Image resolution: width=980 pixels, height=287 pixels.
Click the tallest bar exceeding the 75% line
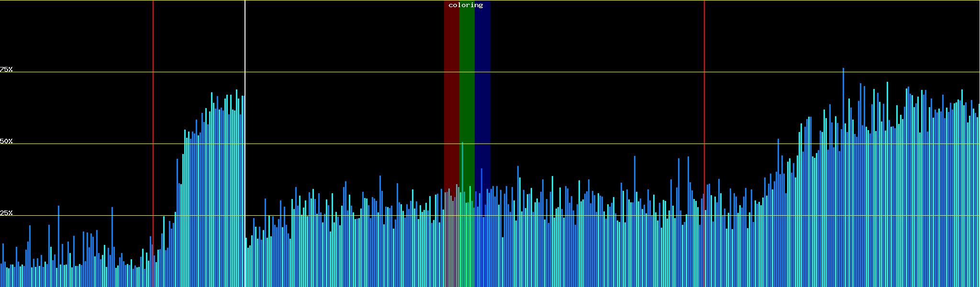[x=843, y=177]
